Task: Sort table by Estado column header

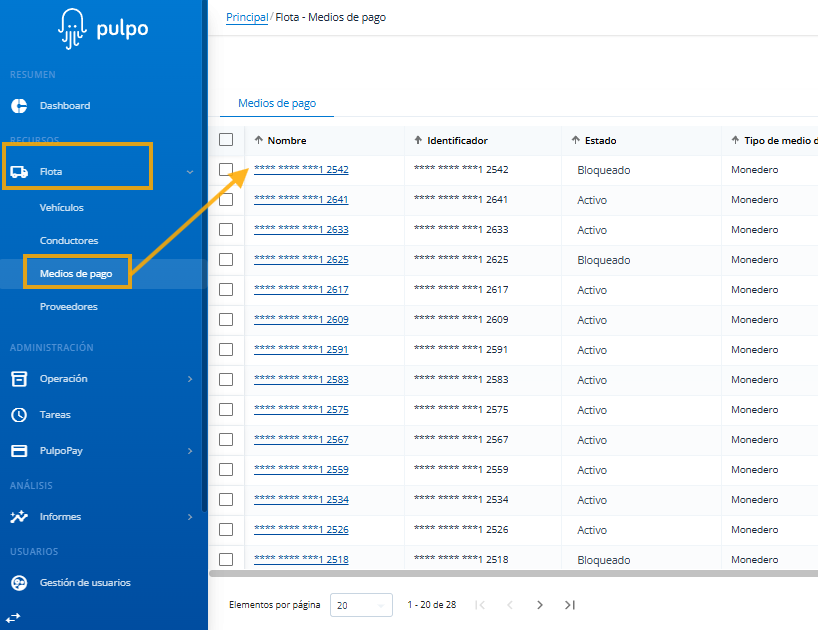Action: [600, 141]
